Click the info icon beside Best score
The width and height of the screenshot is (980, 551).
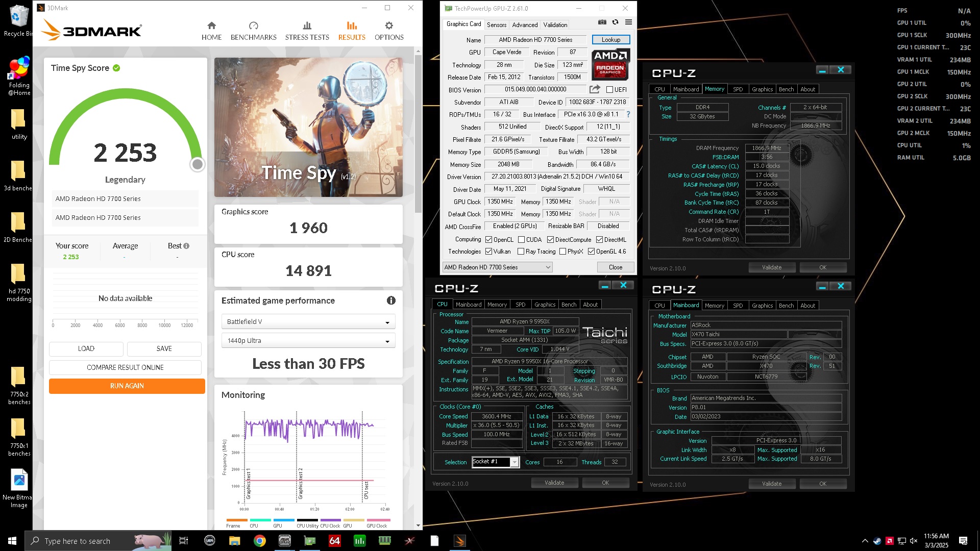coord(186,246)
